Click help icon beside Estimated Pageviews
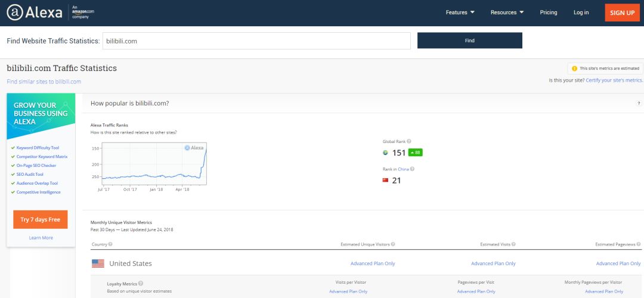Screen dimensions: 644x298 pos(639,244)
